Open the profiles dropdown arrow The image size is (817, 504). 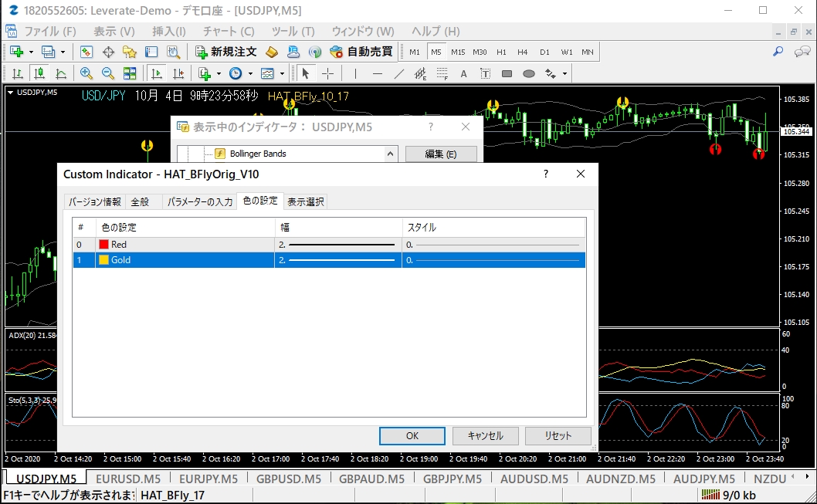pyautogui.click(x=63, y=52)
